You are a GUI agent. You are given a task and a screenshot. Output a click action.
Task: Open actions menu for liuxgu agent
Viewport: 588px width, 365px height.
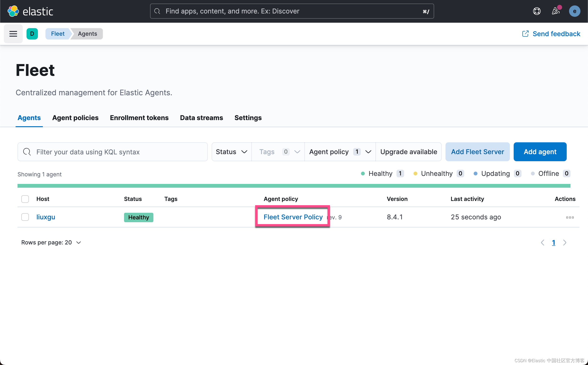tap(570, 217)
